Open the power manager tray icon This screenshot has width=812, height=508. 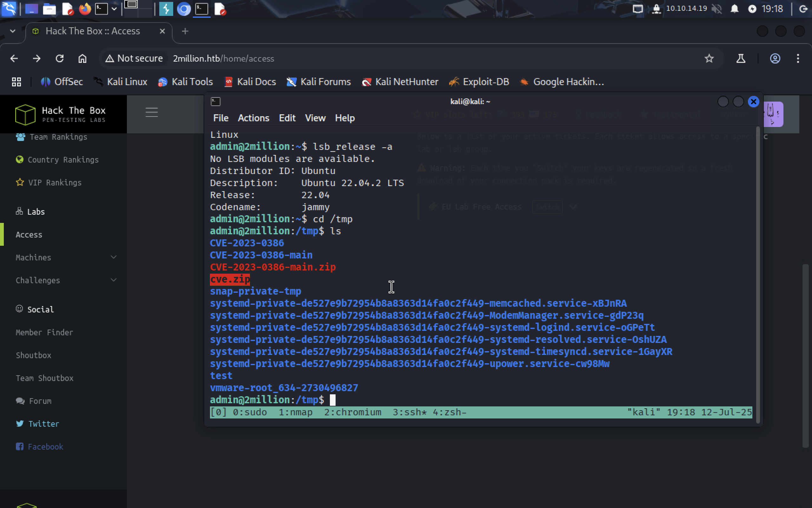click(752, 9)
